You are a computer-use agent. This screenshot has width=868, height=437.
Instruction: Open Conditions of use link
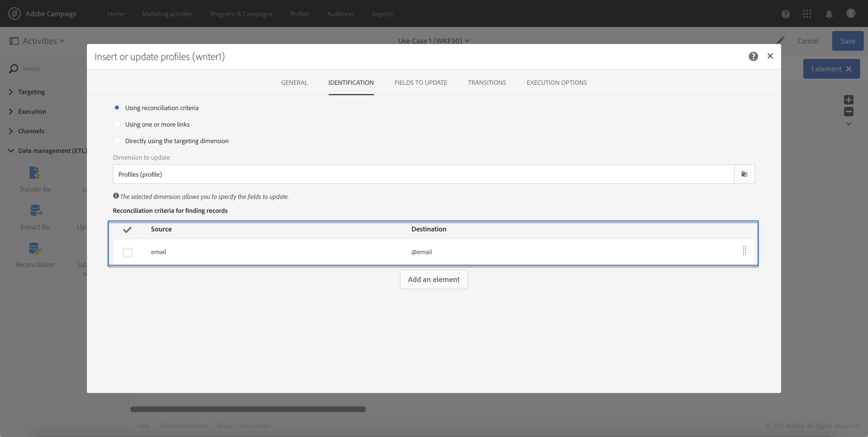pyautogui.click(x=183, y=426)
